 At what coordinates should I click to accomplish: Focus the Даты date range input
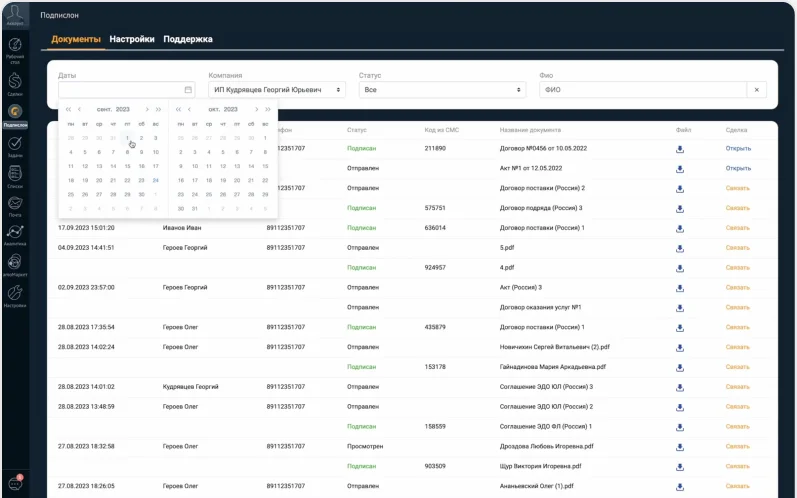[127, 89]
